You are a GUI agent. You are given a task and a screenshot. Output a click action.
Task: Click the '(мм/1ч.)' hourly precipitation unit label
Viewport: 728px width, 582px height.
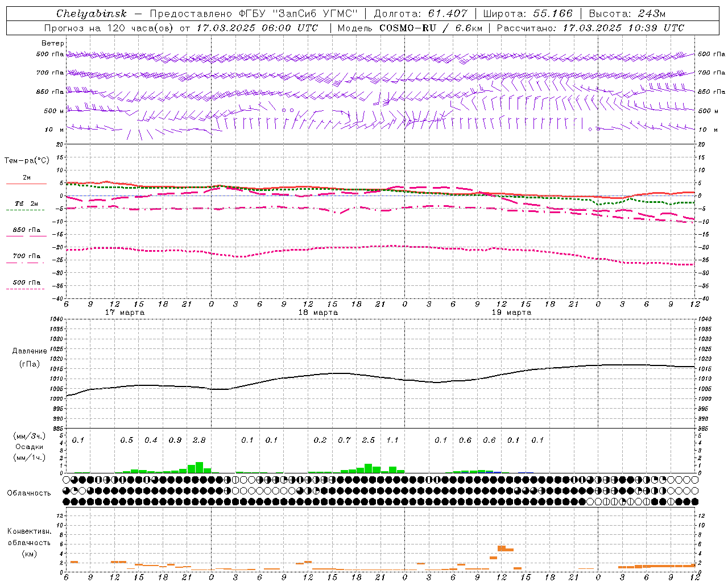tap(30, 458)
